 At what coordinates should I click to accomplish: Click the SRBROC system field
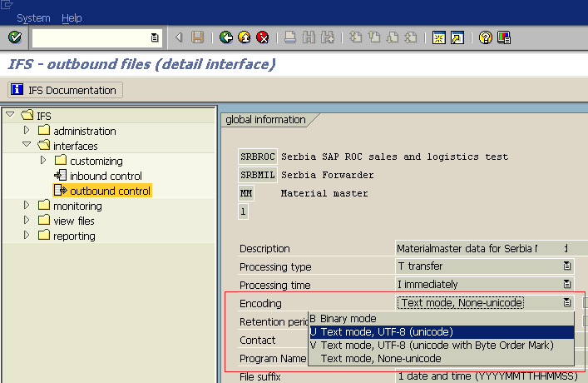pos(258,157)
